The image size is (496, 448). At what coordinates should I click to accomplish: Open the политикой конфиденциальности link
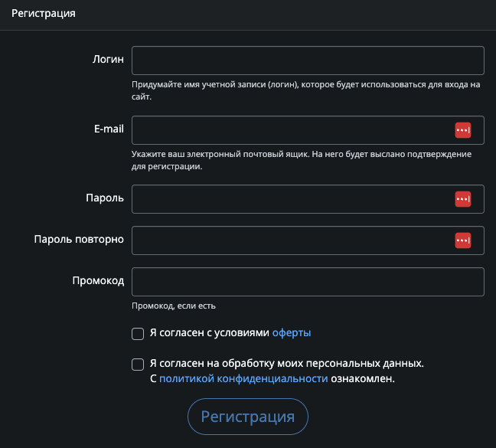[x=243, y=378]
